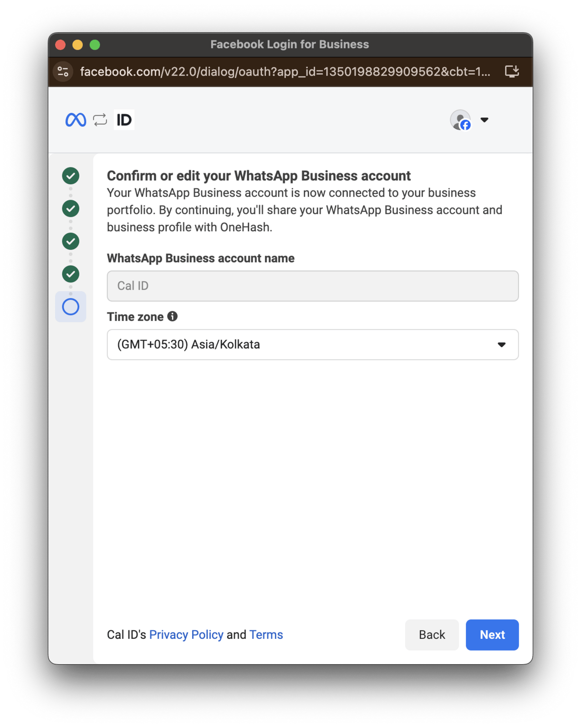Click the WhatsApp Business account name field
Viewport: 581px width, 728px height.
(x=313, y=286)
